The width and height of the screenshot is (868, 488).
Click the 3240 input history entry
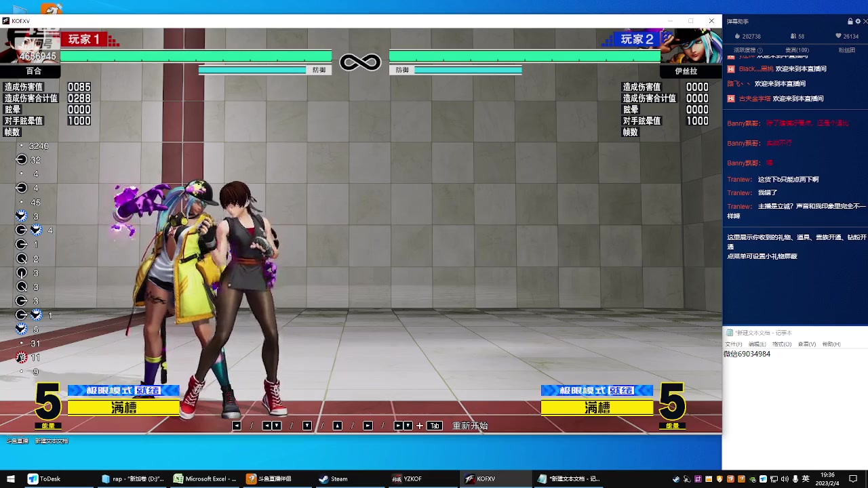pyautogui.click(x=38, y=146)
